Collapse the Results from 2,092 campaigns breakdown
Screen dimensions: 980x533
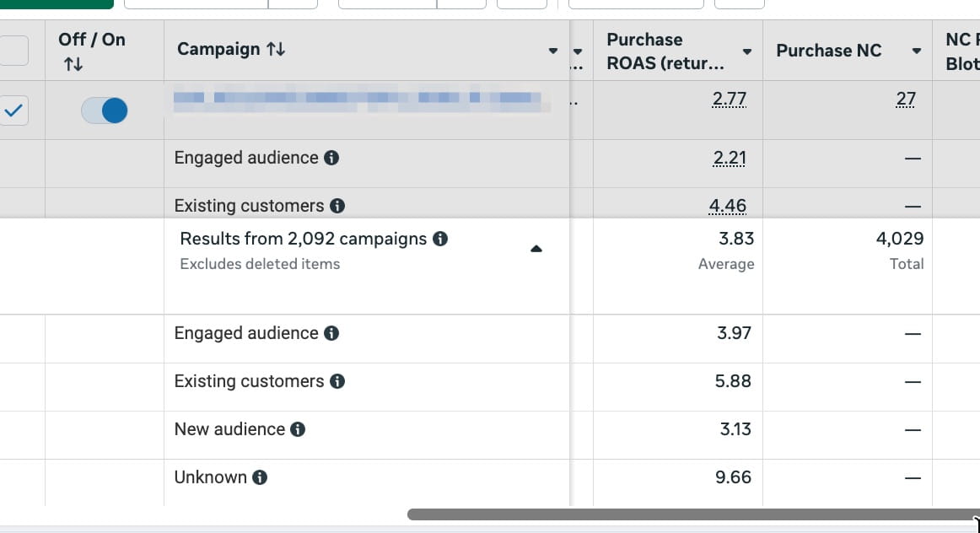coord(536,249)
